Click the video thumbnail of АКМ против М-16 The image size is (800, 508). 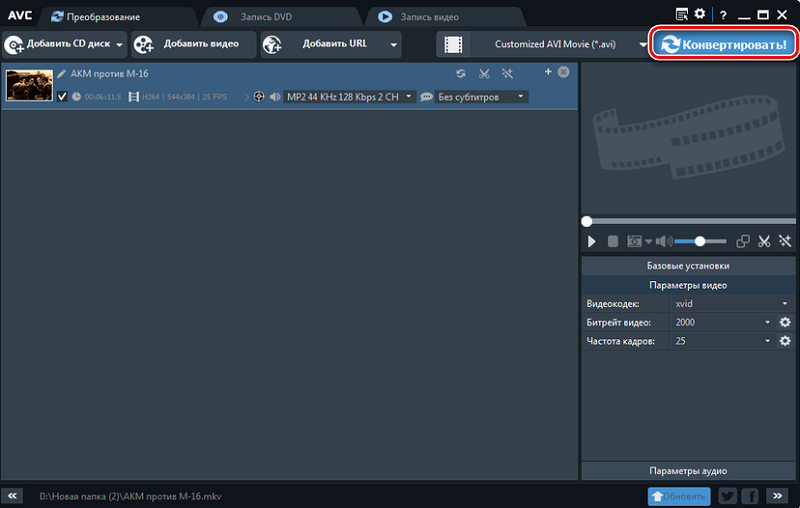pos(29,85)
